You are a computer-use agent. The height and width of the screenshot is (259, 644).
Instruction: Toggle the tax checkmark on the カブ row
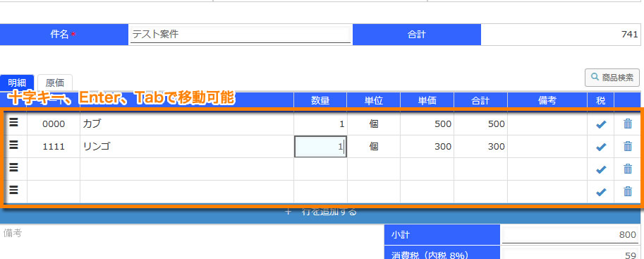point(601,124)
